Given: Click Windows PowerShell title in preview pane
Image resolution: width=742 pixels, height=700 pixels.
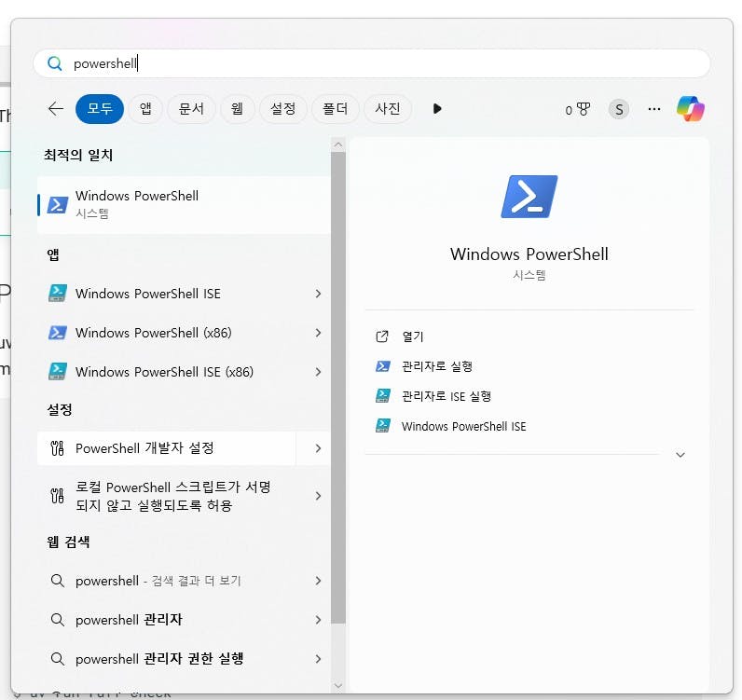Looking at the screenshot, I should coord(529,254).
